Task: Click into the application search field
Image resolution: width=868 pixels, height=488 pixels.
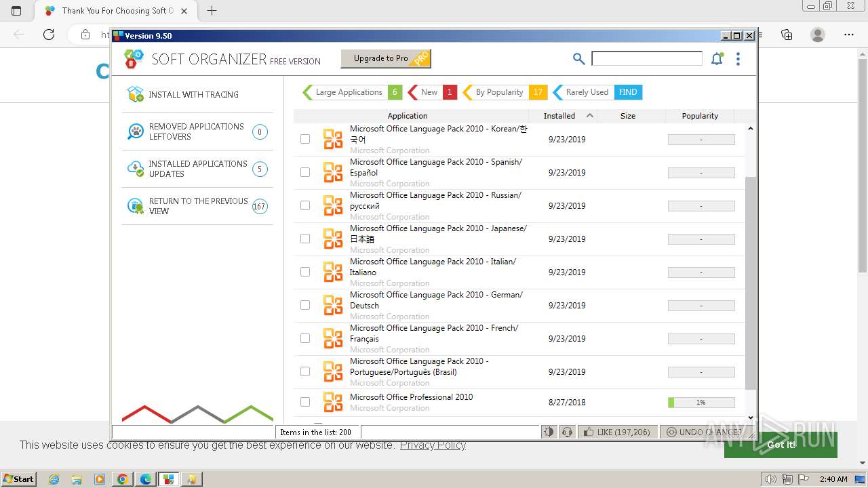Action: (647, 59)
